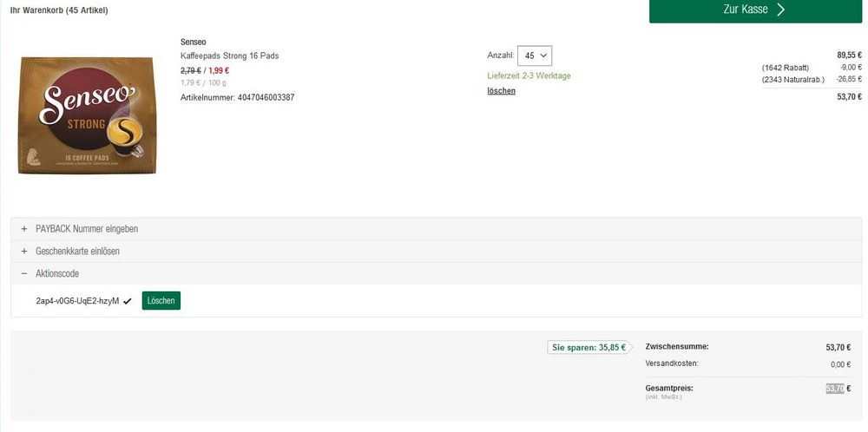The width and height of the screenshot is (868, 432).
Task: Click the highlighted Gesamtpreis value 53,70
Action: (x=835, y=389)
